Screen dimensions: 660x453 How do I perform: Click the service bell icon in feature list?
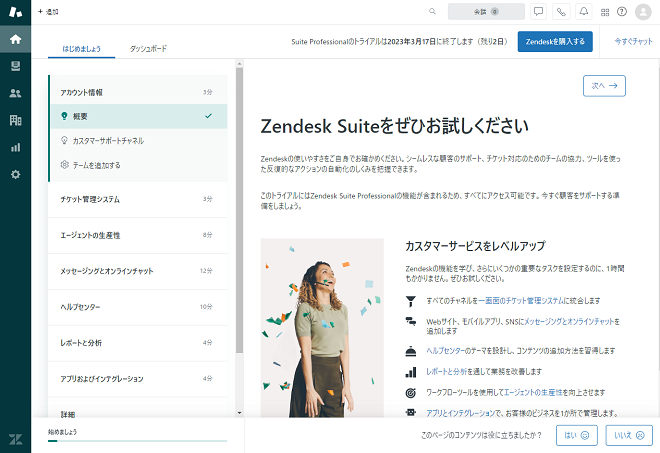click(x=411, y=351)
